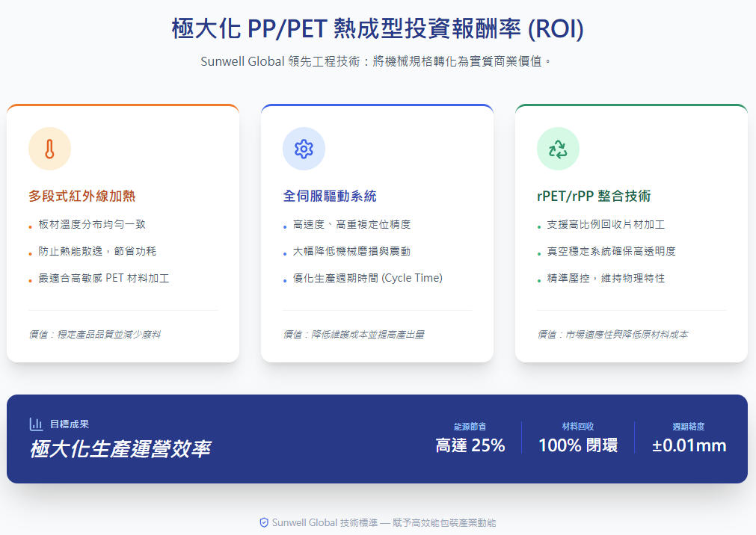Viewport: 756px width, 535px height.
Task: Select the 全伺服驅動系統 heading
Action: (330, 197)
